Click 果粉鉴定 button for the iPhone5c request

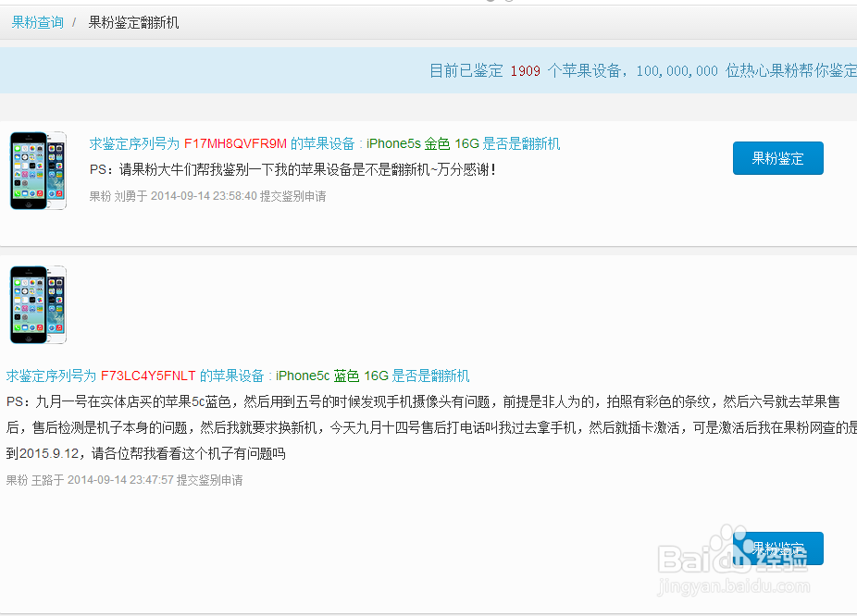point(777,548)
